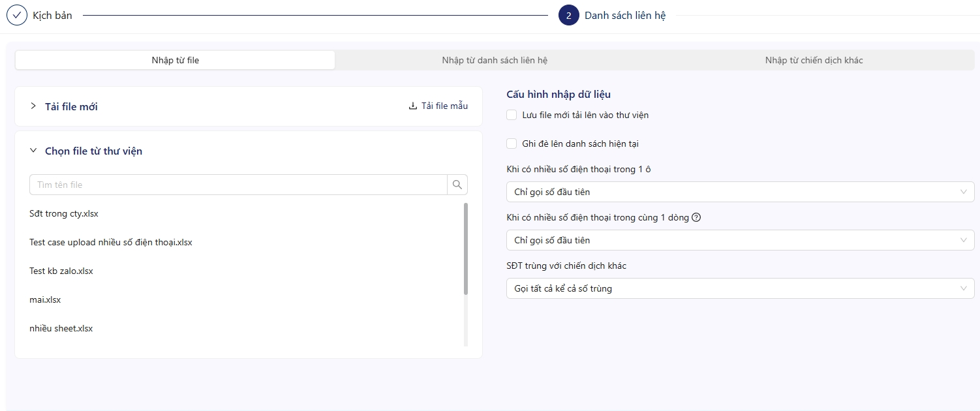Click the checkmark step icon for Kịch bản
Image resolution: width=980 pixels, height=411 pixels.
(x=16, y=15)
